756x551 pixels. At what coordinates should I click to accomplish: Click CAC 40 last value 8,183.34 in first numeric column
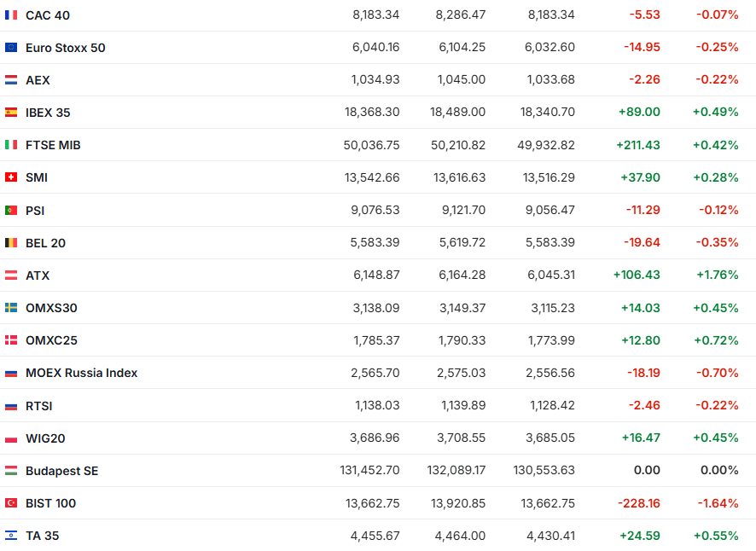point(376,15)
